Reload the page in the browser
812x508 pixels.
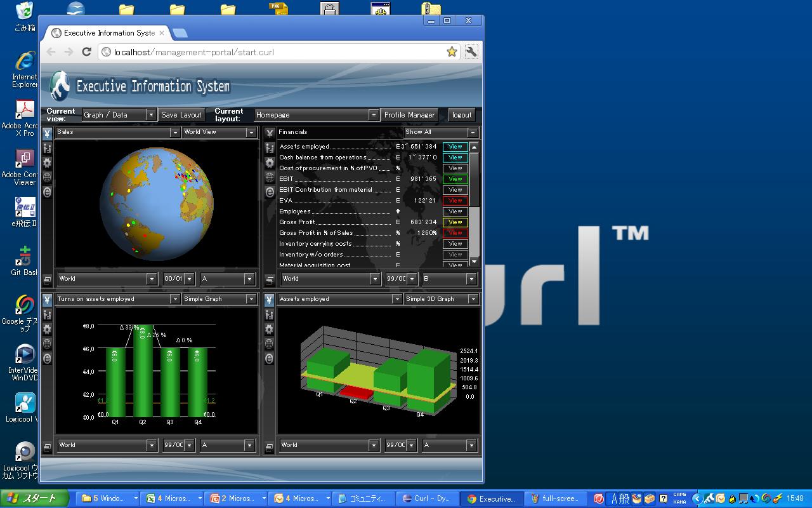pyautogui.click(x=86, y=52)
